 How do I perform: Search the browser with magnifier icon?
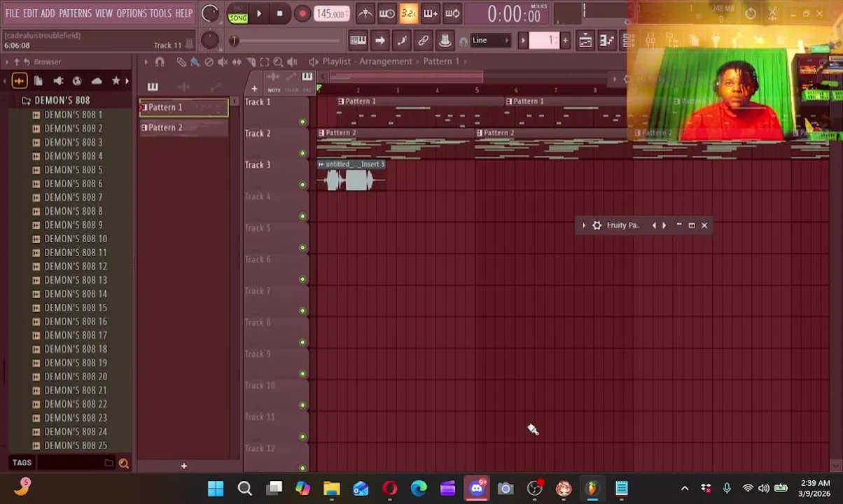(124, 463)
